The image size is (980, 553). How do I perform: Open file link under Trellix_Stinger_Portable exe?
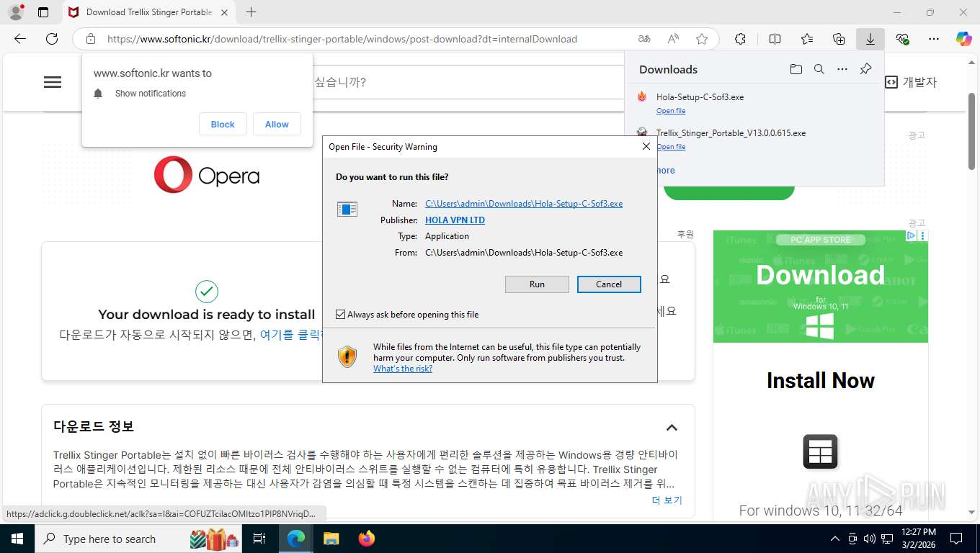coord(671,147)
